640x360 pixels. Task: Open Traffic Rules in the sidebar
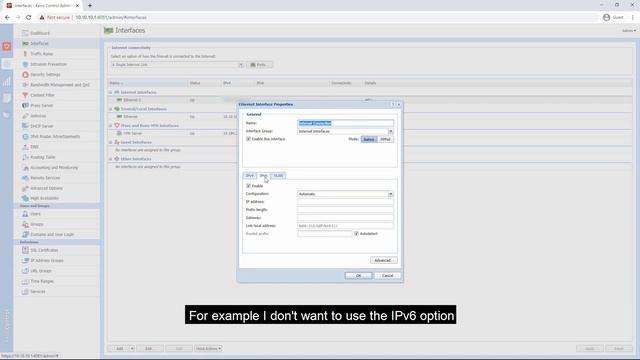coord(42,54)
